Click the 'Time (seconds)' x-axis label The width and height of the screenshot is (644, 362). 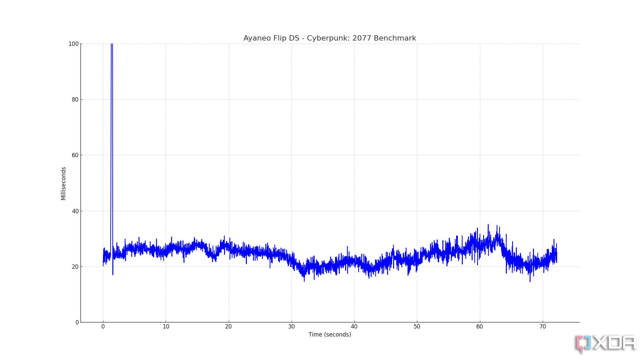point(330,335)
